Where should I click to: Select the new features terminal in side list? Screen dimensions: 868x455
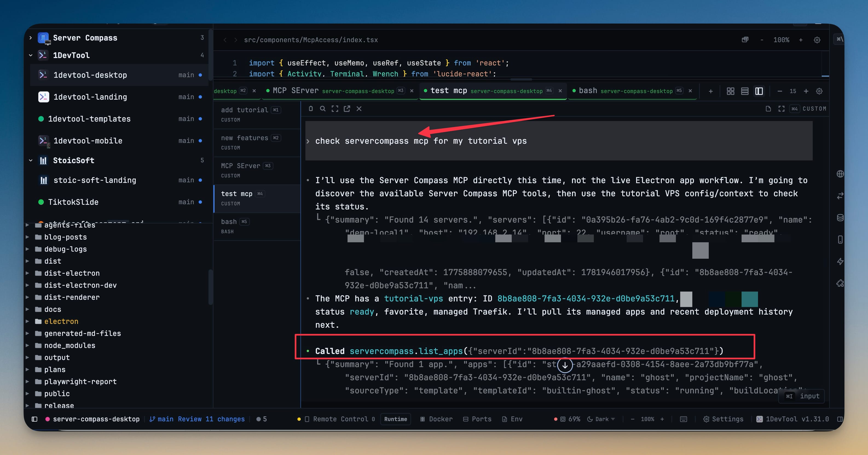pos(257,142)
